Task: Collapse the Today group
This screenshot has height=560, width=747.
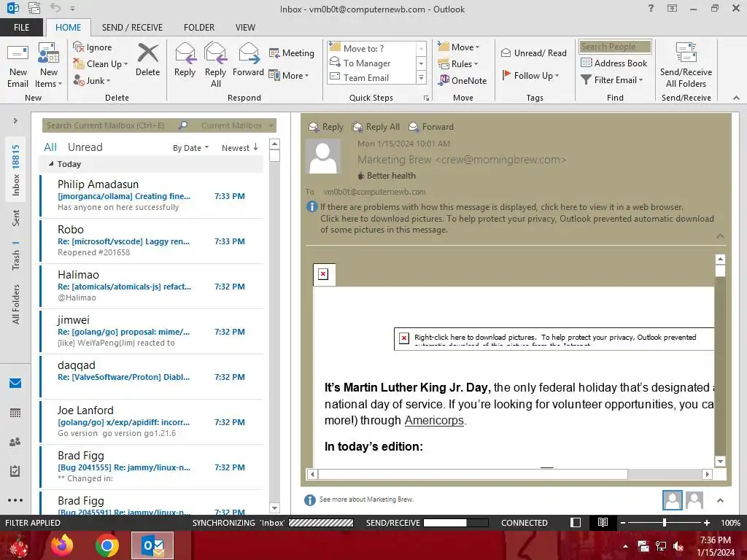Action: (x=51, y=164)
